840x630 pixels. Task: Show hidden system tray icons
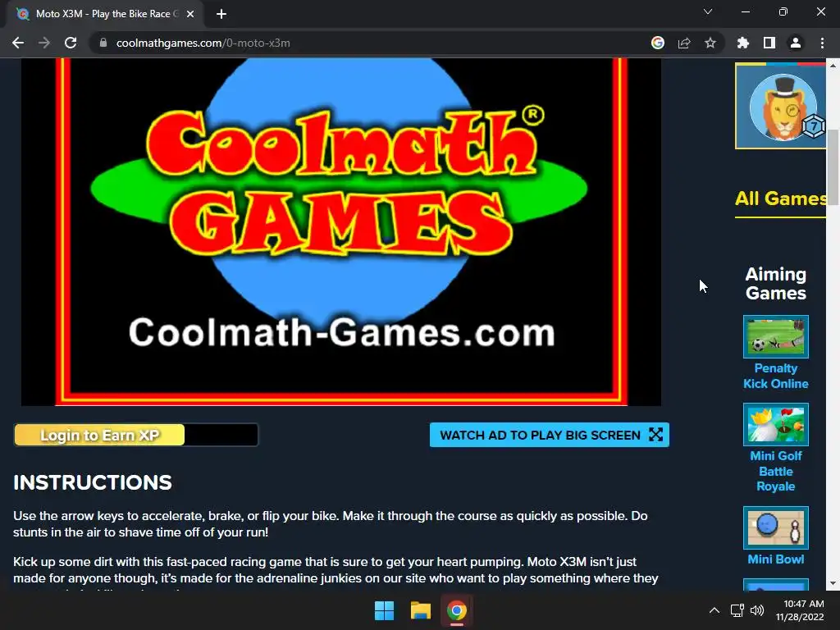point(714,610)
